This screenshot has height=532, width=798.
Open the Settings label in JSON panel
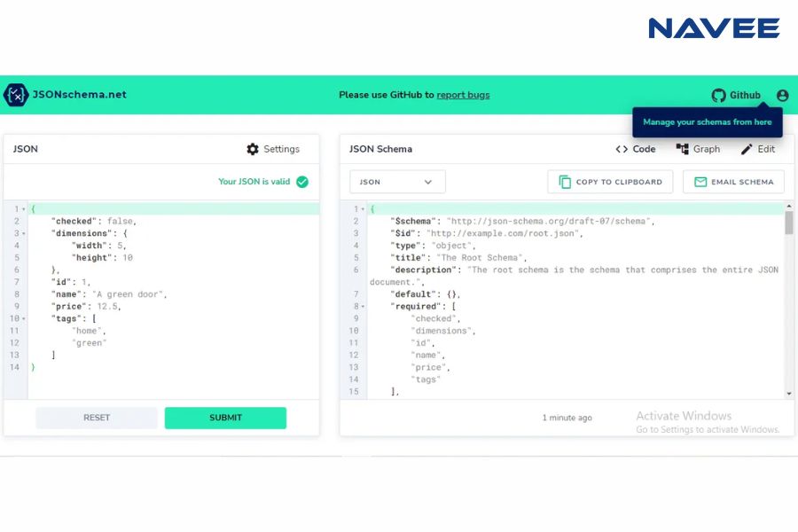tap(281, 149)
